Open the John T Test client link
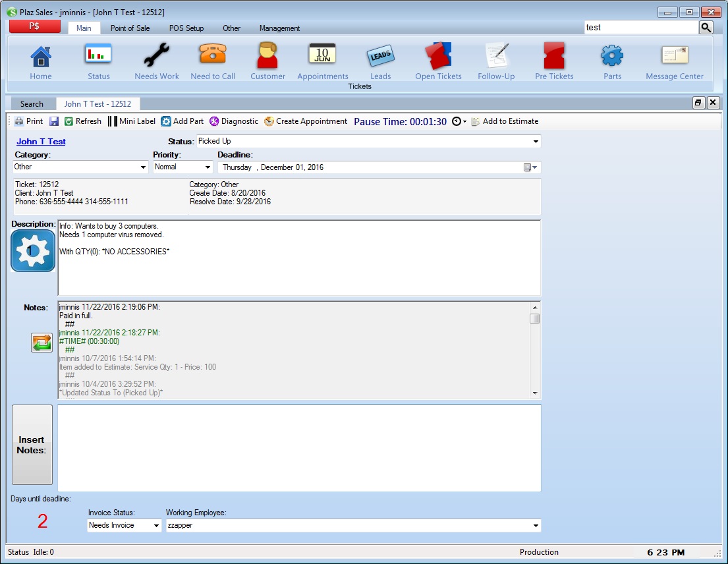The image size is (728, 564). point(41,142)
